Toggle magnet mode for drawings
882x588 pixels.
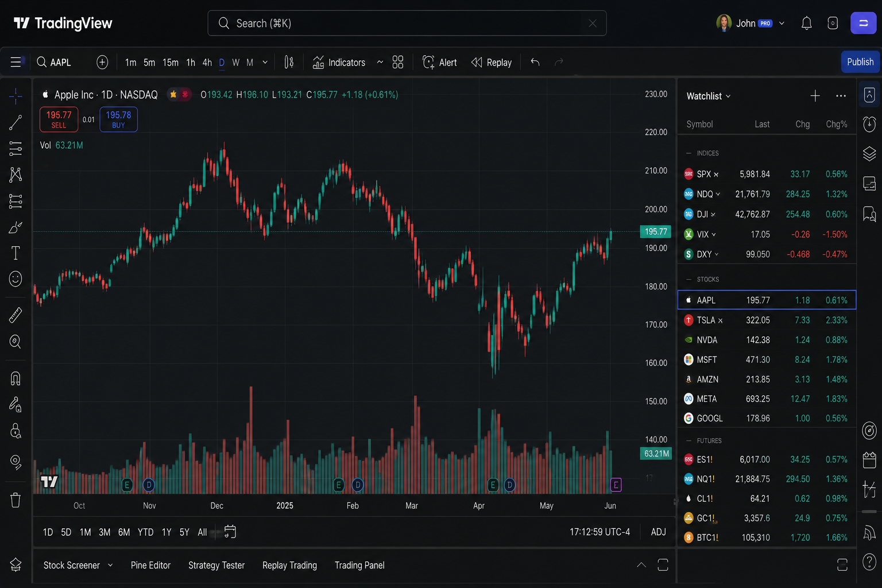click(16, 378)
